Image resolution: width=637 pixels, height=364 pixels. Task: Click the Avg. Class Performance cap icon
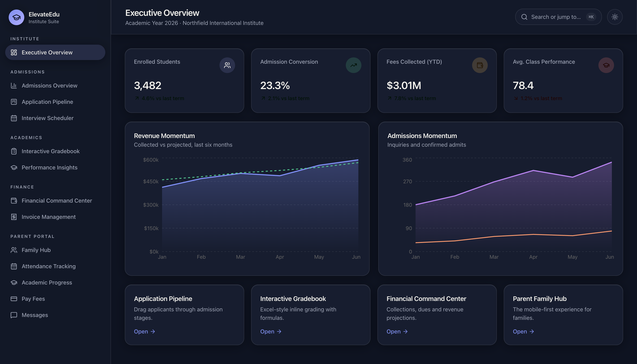[x=606, y=65]
